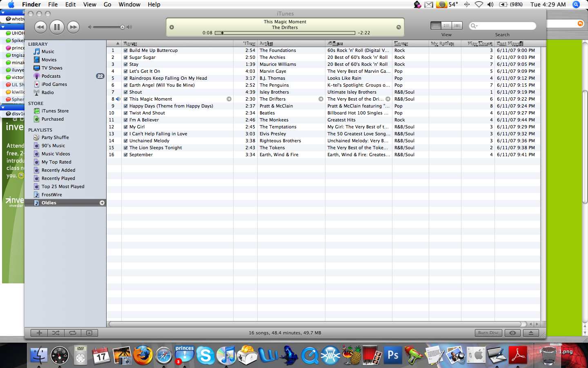
Task: Select the song Raindrops Keep Falling On My Head
Action: click(x=168, y=79)
